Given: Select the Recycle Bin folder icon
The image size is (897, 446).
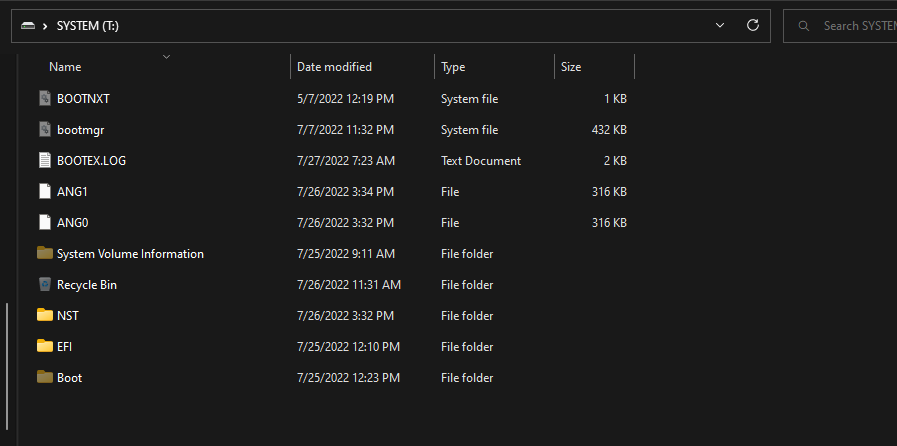Looking at the screenshot, I should click(x=44, y=285).
